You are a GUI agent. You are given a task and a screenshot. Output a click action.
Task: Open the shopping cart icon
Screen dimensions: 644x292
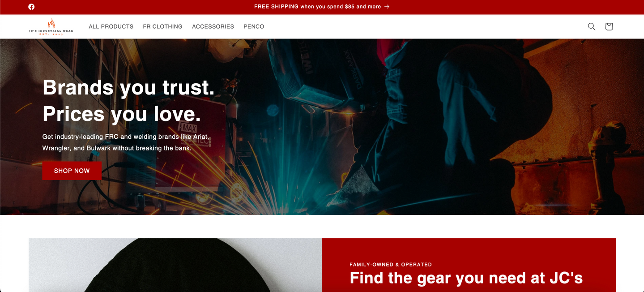(609, 26)
